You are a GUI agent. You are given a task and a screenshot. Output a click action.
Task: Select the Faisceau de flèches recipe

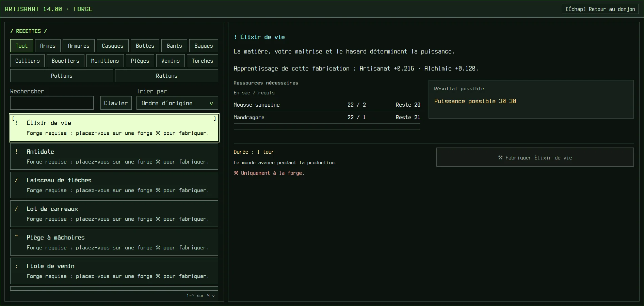point(114,185)
